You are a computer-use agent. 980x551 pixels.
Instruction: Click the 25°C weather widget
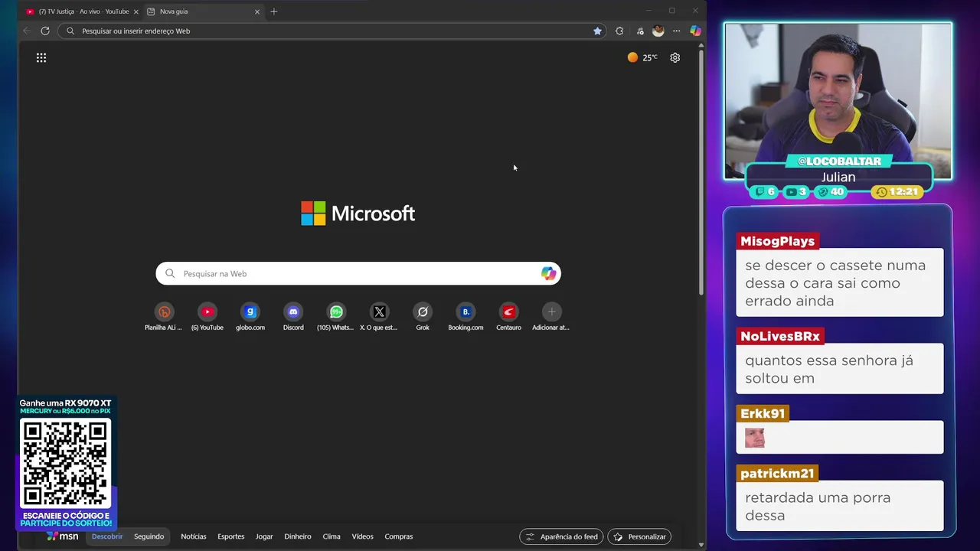pos(642,57)
